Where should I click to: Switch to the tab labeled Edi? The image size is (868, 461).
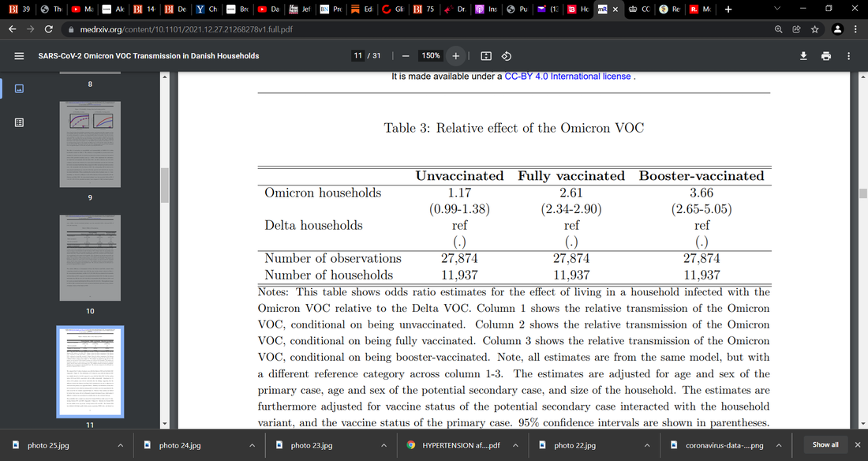coord(361,9)
